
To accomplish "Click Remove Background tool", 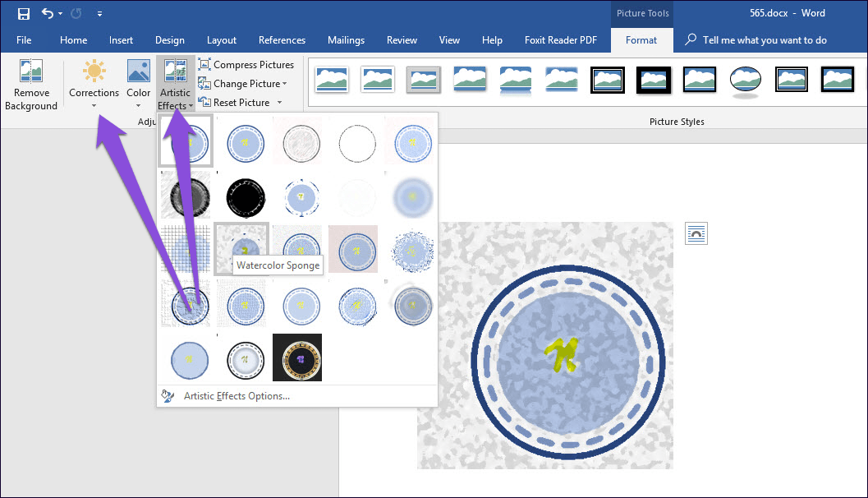I will (31, 85).
